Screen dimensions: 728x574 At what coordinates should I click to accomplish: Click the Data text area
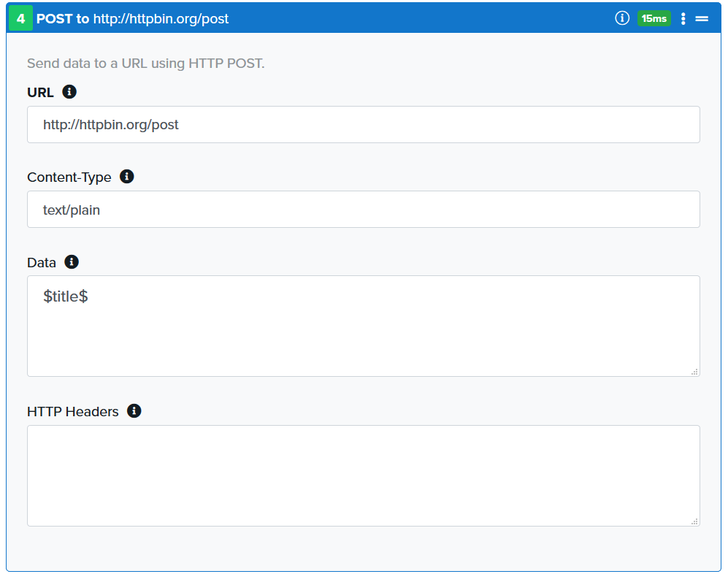click(x=364, y=326)
